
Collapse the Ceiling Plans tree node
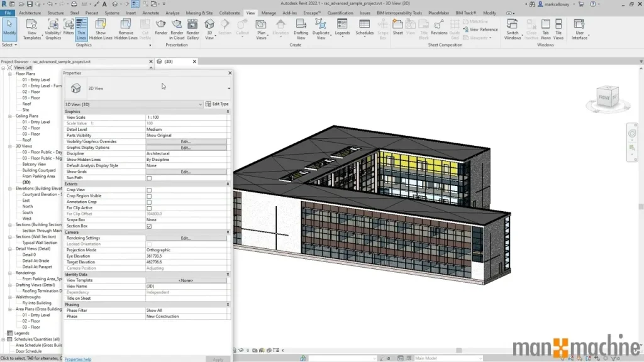pyautogui.click(x=10, y=116)
